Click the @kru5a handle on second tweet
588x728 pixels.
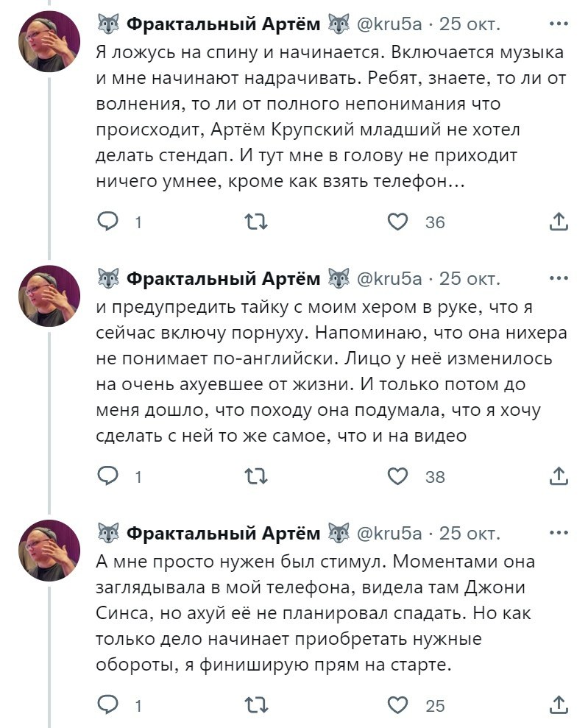389,279
